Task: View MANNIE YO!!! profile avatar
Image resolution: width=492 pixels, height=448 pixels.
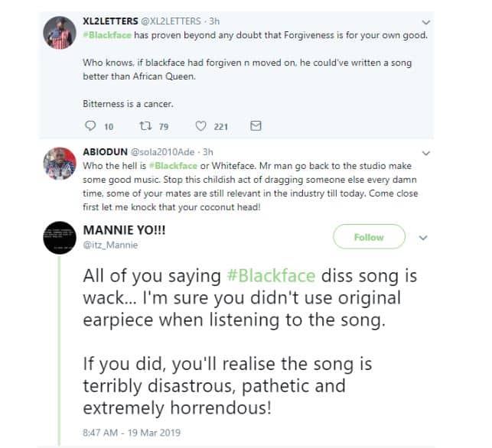Action: click(59, 236)
